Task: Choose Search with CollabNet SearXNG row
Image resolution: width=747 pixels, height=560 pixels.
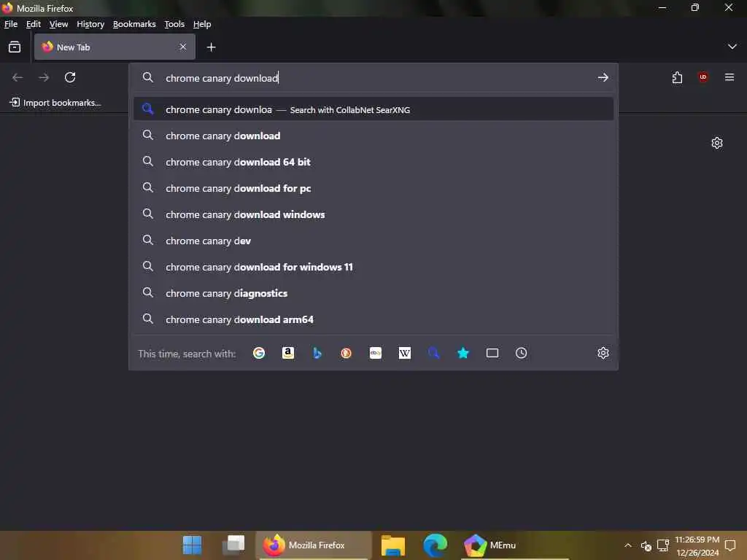Action: click(373, 109)
